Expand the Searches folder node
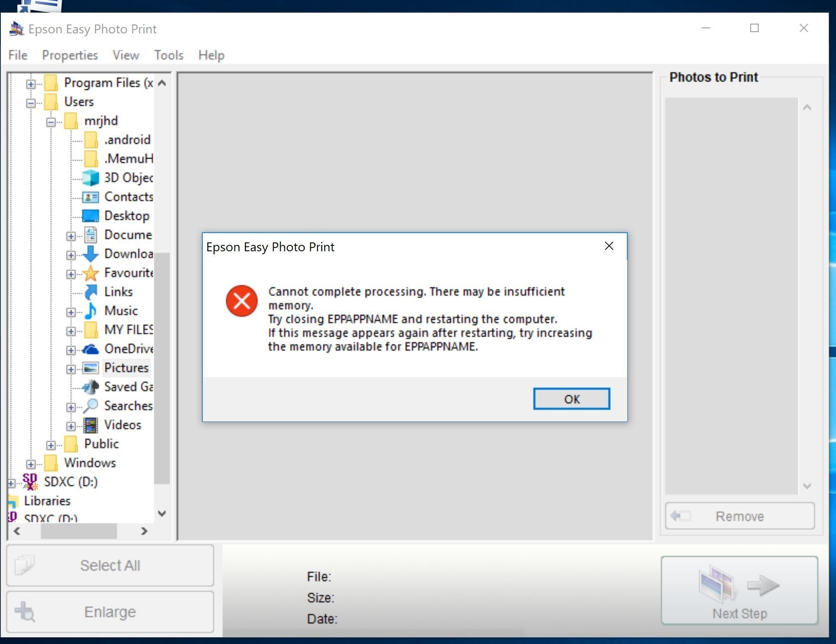Screen dimensions: 836x644 (71, 407)
